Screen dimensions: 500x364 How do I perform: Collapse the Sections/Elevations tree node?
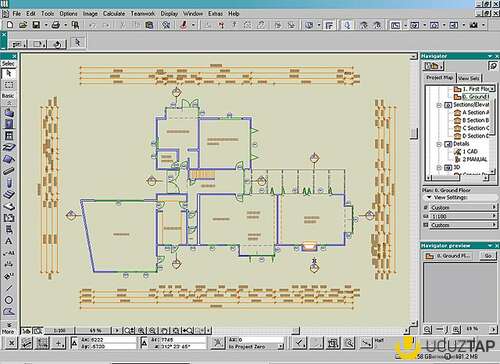point(439,105)
